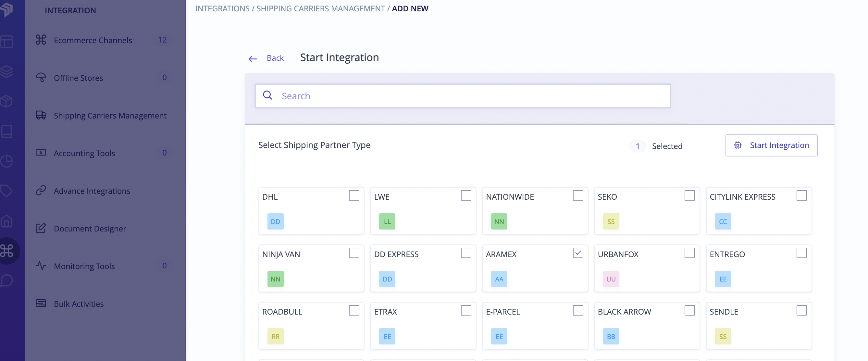The image size is (868, 361).
Task: Select the active integrations command icon
Action: (x=6, y=251)
